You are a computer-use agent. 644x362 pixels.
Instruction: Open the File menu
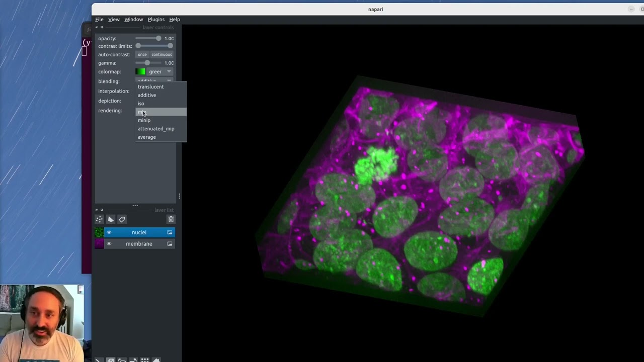coord(99,19)
